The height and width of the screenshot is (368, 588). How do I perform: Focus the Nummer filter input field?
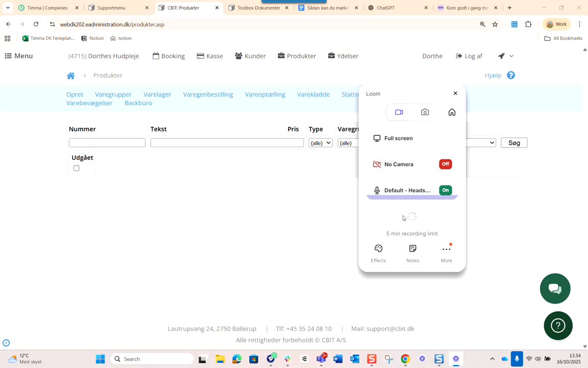[107, 143]
